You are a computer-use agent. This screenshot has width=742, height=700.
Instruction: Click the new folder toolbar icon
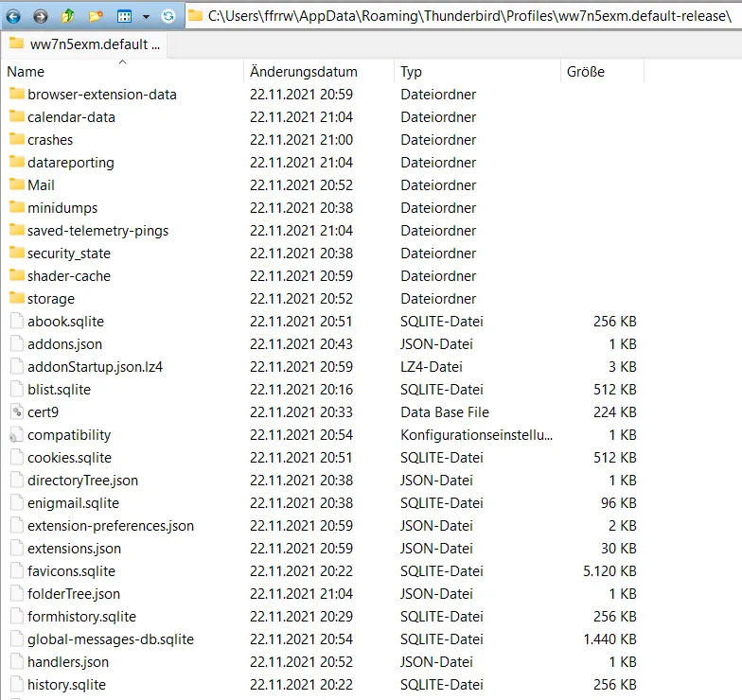point(96,17)
